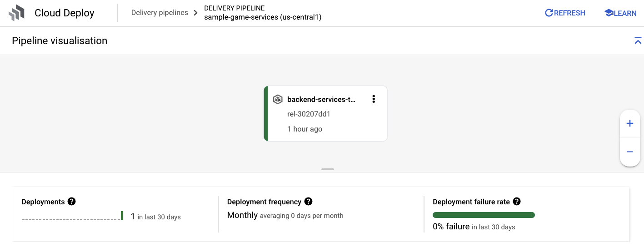Viewport: 644px width, 248px height.
Task: Zoom out of the pipeline visualisation
Action: pos(630,152)
